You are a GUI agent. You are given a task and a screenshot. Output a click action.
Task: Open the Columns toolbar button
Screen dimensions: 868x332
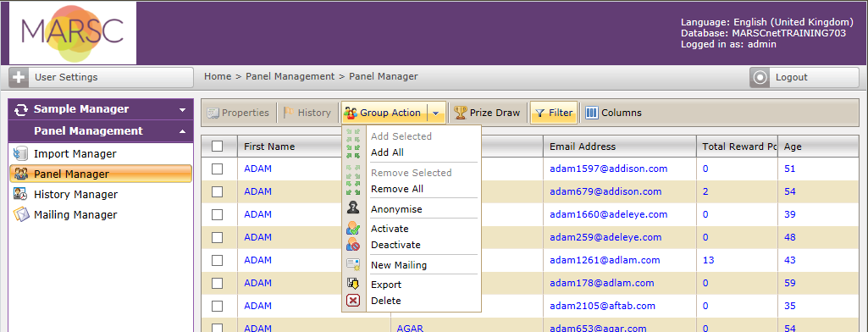[614, 113]
